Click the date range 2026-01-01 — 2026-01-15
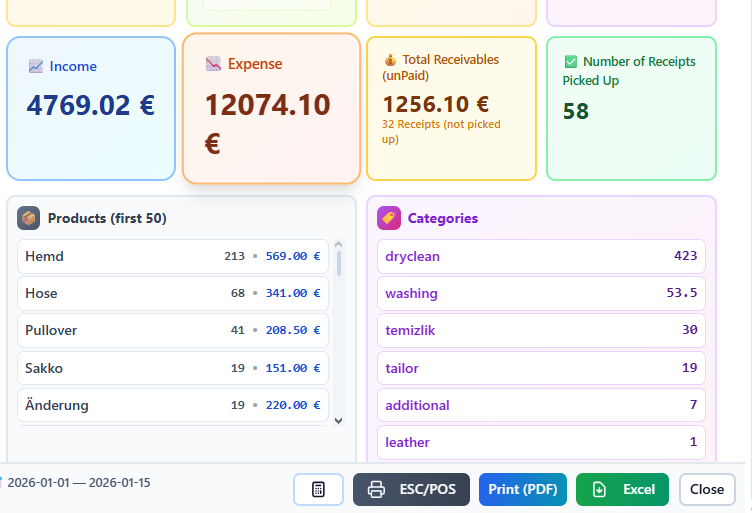This screenshot has height=513, width=752. pos(79,482)
